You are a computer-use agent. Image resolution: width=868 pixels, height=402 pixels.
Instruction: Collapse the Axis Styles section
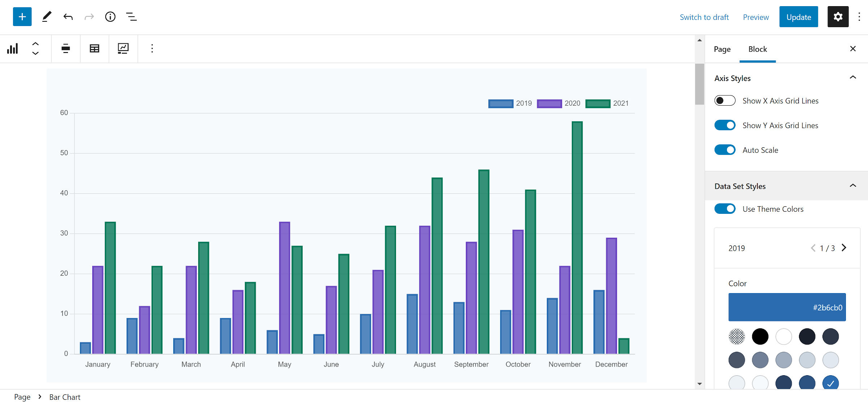click(852, 77)
